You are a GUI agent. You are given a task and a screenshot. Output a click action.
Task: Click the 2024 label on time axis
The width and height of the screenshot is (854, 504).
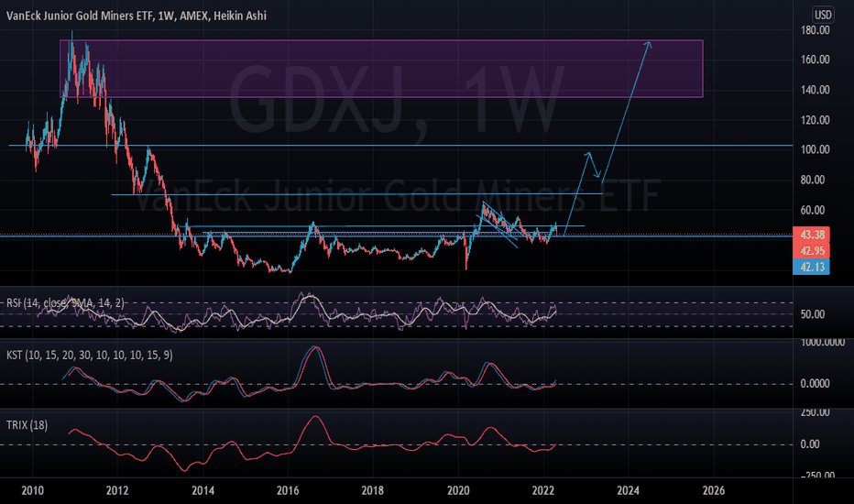628,490
